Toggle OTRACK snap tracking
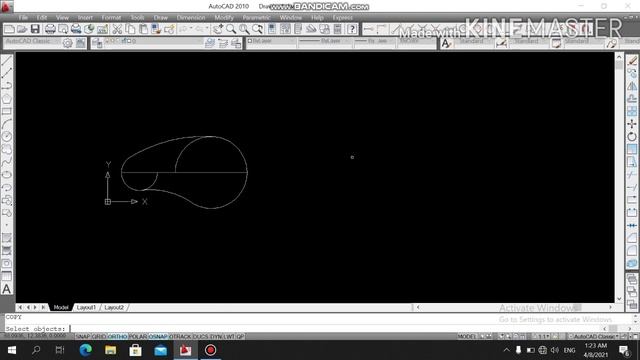Viewport: 640px width, 360px height. tap(180, 337)
